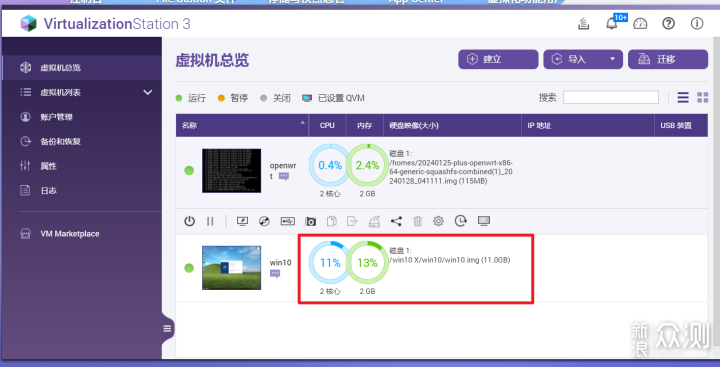Open the VM console display icon
720x367 pixels.
coord(242,221)
